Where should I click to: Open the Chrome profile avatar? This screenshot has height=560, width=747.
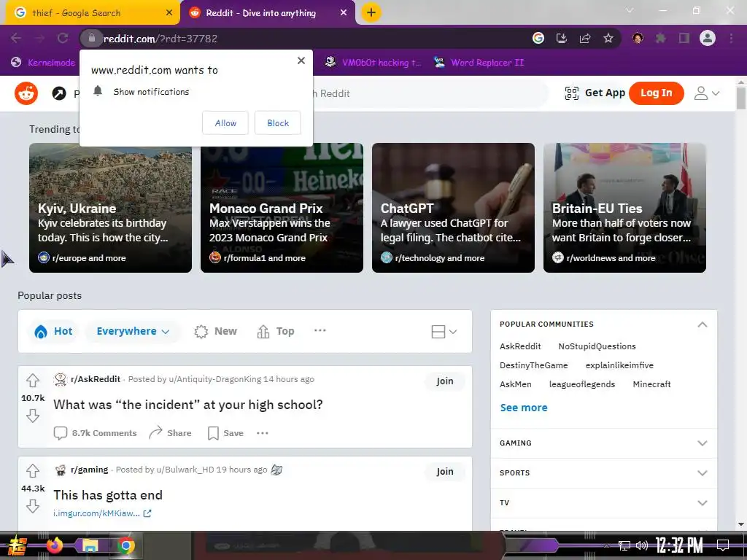[708, 38]
